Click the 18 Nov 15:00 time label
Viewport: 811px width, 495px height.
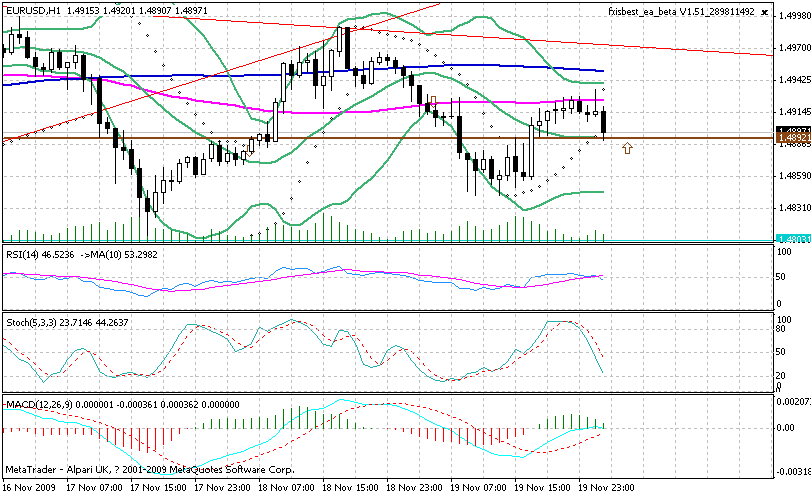coord(350,487)
